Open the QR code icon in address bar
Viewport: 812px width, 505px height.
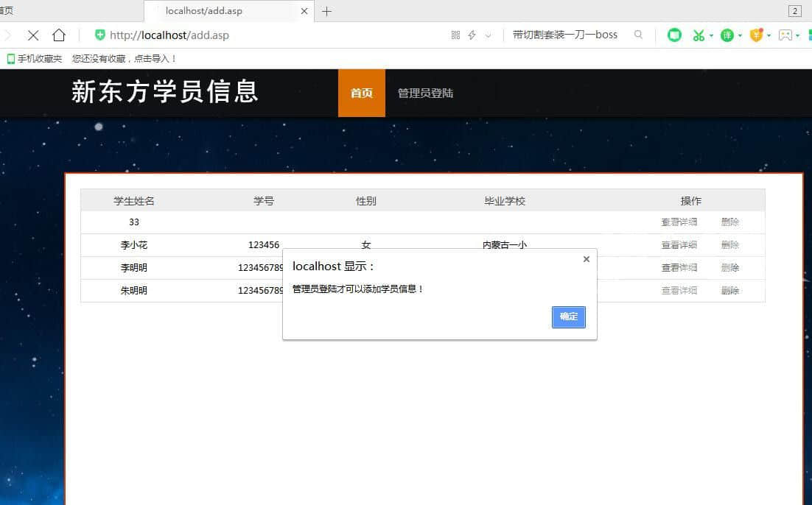pos(455,35)
